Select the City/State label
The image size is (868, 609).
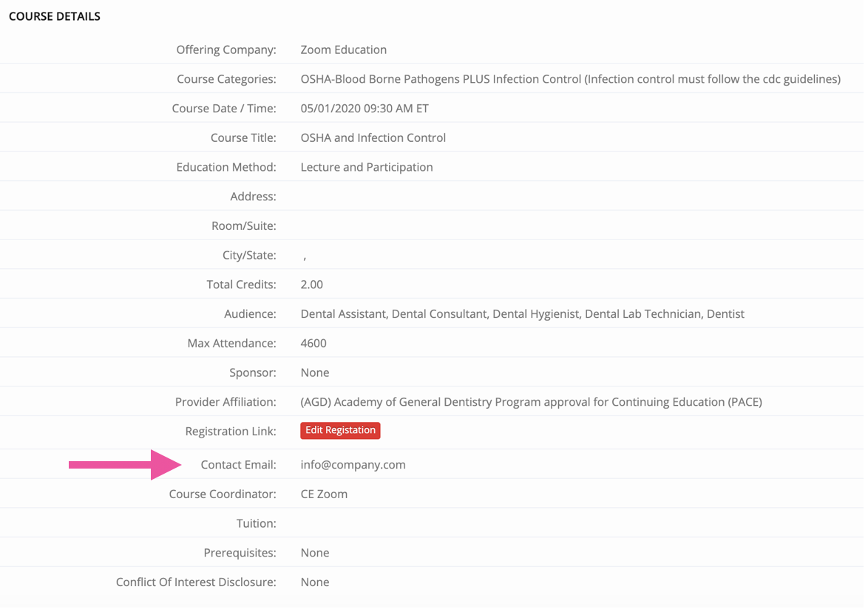pyautogui.click(x=250, y=255)
